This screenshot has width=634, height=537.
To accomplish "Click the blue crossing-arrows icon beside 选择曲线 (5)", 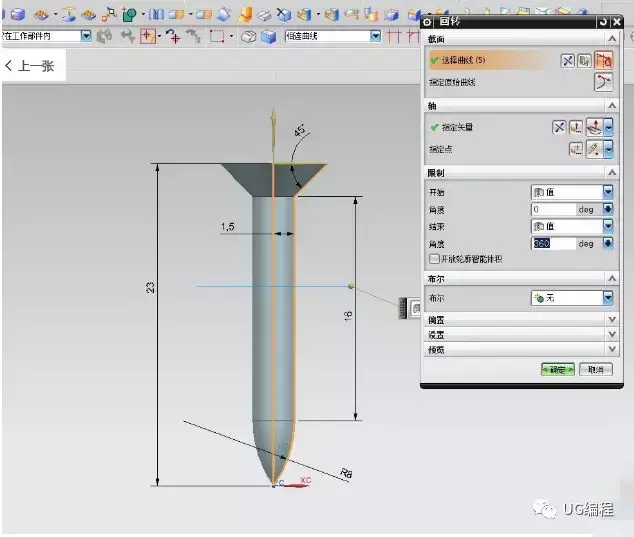I will 567,61.
